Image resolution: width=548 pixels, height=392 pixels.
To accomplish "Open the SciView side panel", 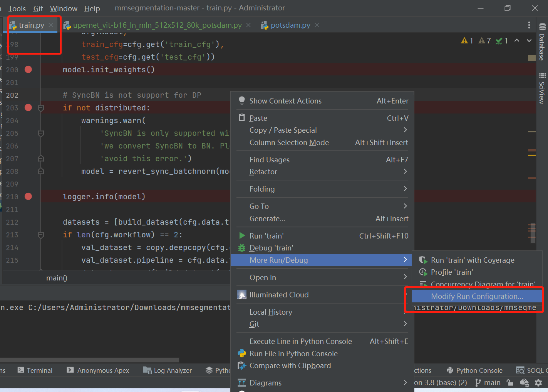I will 542,88.
